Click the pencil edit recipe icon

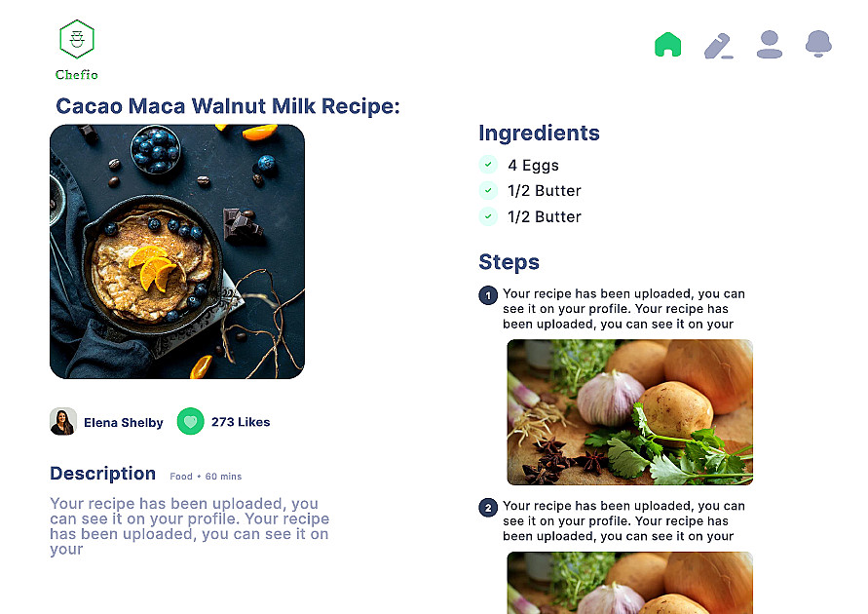719,46
